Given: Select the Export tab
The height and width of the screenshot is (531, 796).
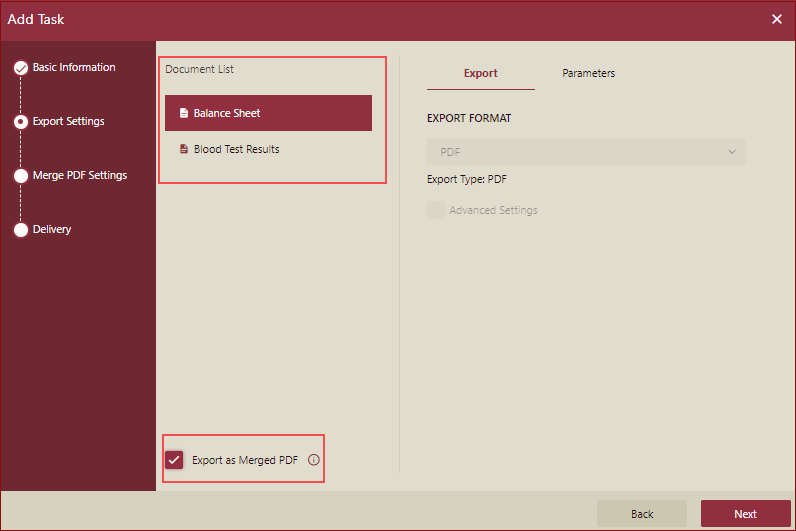Looking at the screenshot, I should pyautogui.click(x=480, y=73).
